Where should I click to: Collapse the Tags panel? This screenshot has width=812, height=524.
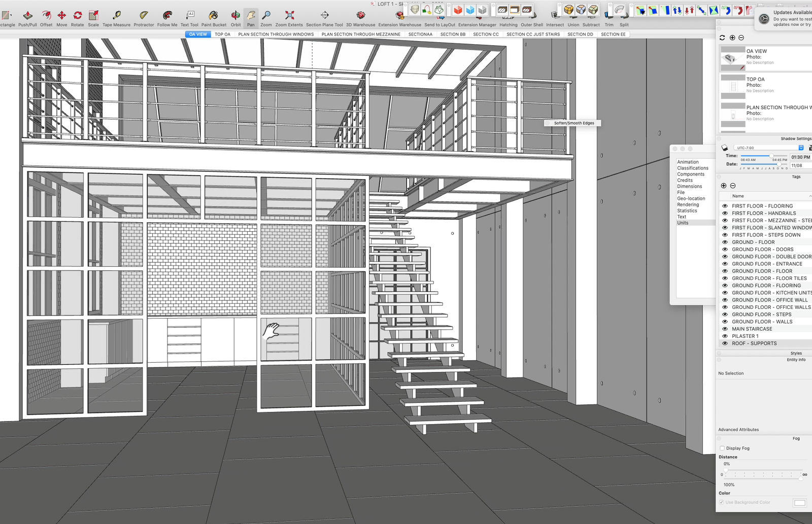(x=719, y=177)
